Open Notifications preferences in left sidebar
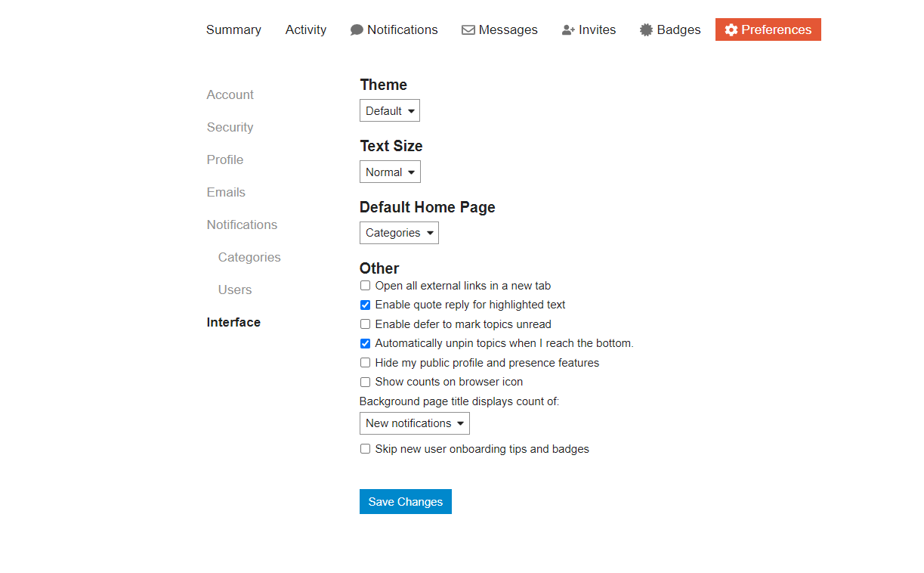 (243, 225)
